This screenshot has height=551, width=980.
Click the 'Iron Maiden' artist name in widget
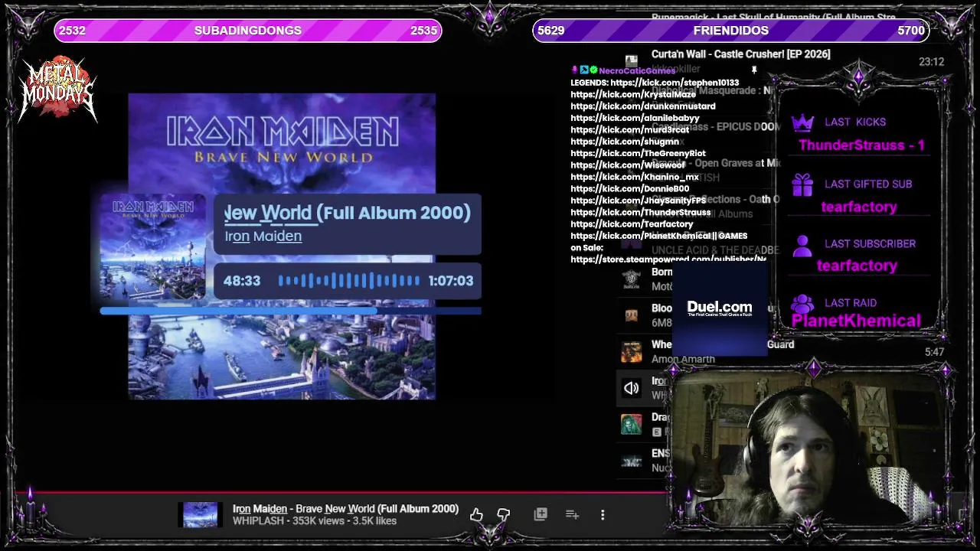point(263,236)
